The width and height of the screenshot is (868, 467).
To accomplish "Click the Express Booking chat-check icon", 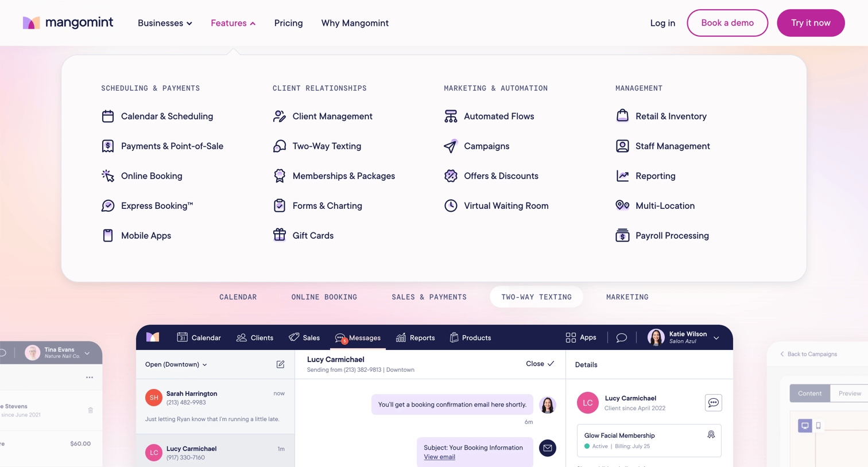I will pyautogui.click(x=108, y=206).
